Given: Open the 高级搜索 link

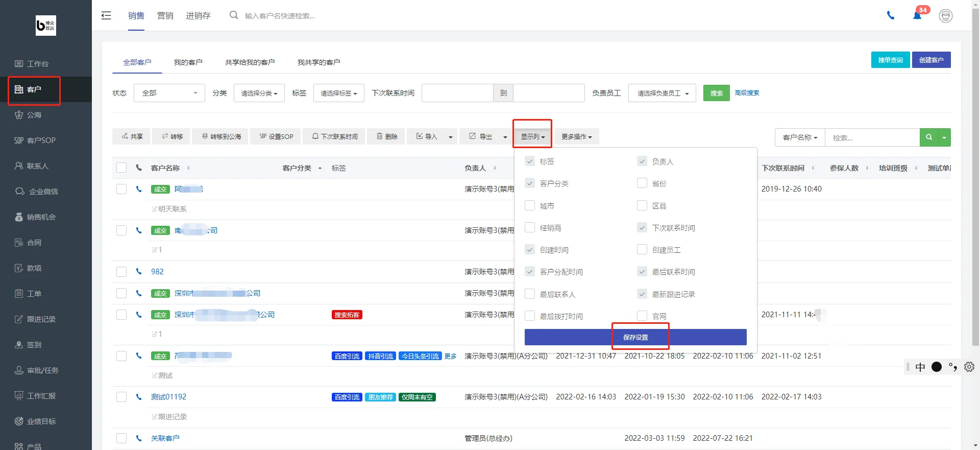Looking at the screenshot, I should point(747,93).
